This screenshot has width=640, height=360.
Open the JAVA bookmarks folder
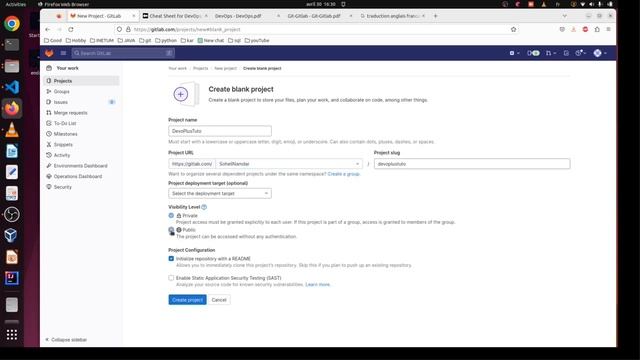126,40
